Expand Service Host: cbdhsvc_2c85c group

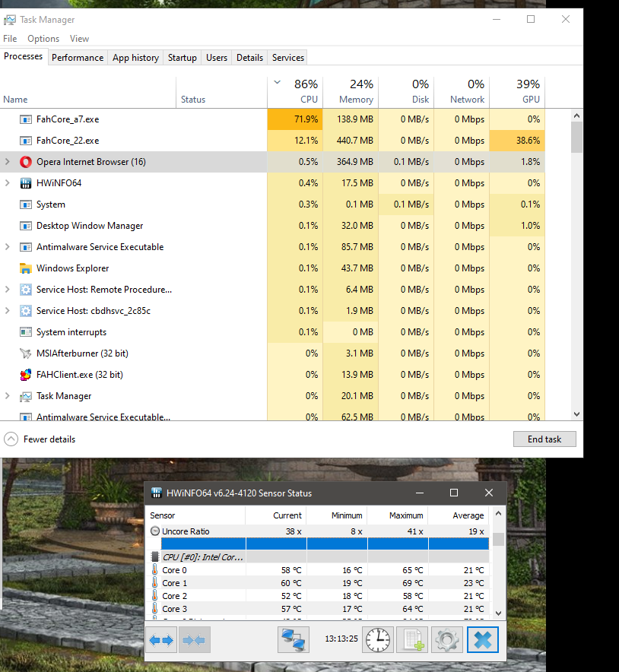[8, 311]
